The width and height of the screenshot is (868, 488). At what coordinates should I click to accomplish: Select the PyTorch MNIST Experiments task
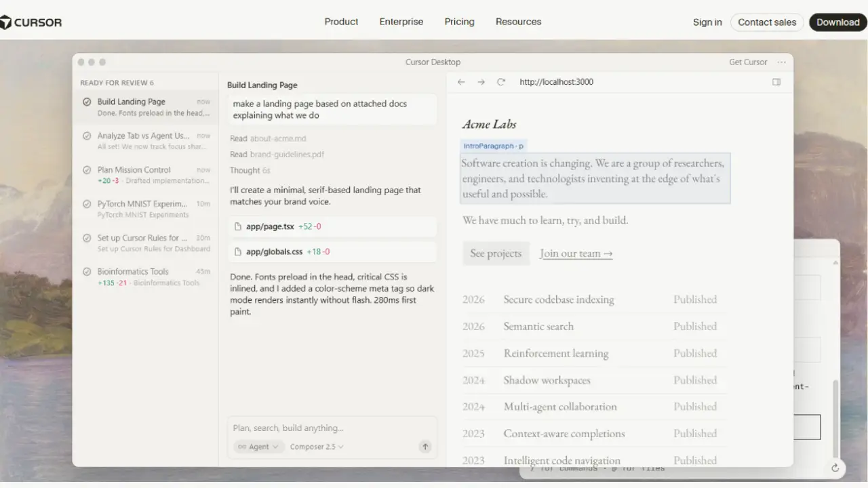[146, 209]
